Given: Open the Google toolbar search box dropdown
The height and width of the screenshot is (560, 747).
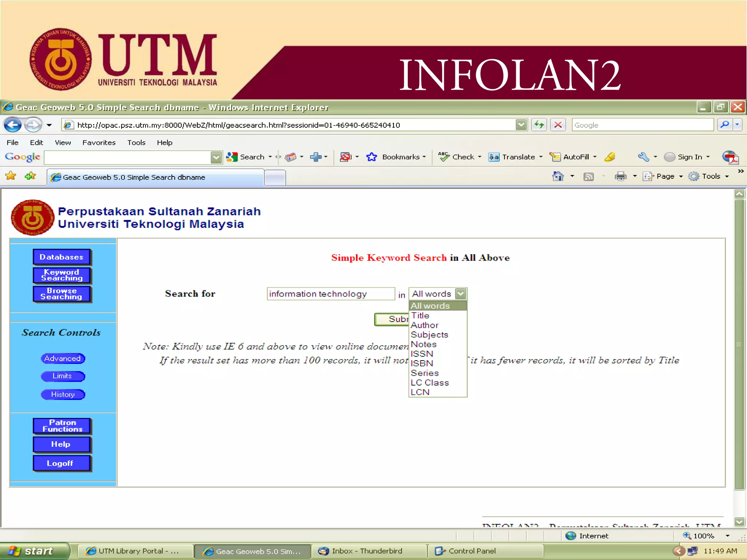Looking at the screenshot, I should coord(216,157).
